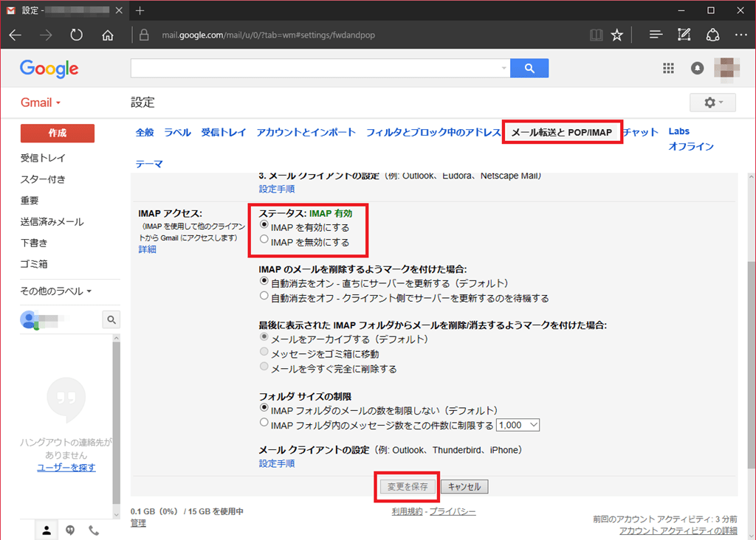The width and height of the screenshot is (756, 540).
Task: Click the share icon in toolbar
Action: (x=712, y=35)
